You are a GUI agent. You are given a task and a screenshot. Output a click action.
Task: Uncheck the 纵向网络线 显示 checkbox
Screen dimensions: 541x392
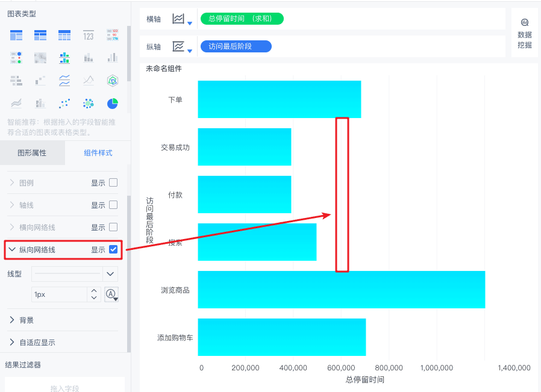coord(113,249)
